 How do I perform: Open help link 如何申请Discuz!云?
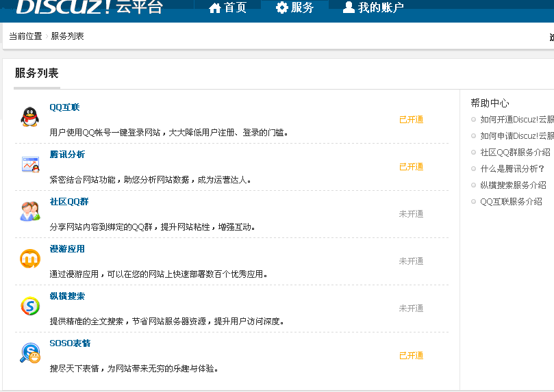click(517, 136)
